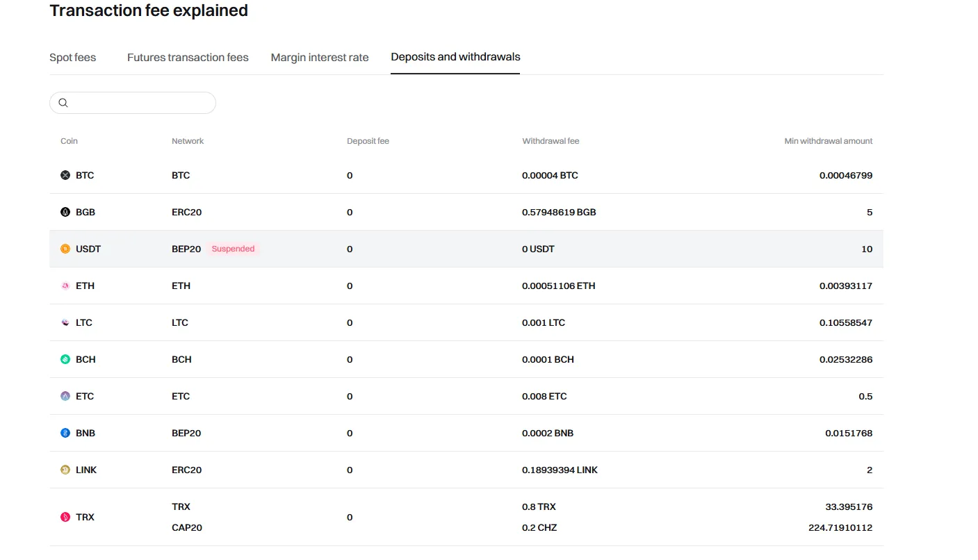
Task: Focus the coin search field
Action: coord(133,103)
